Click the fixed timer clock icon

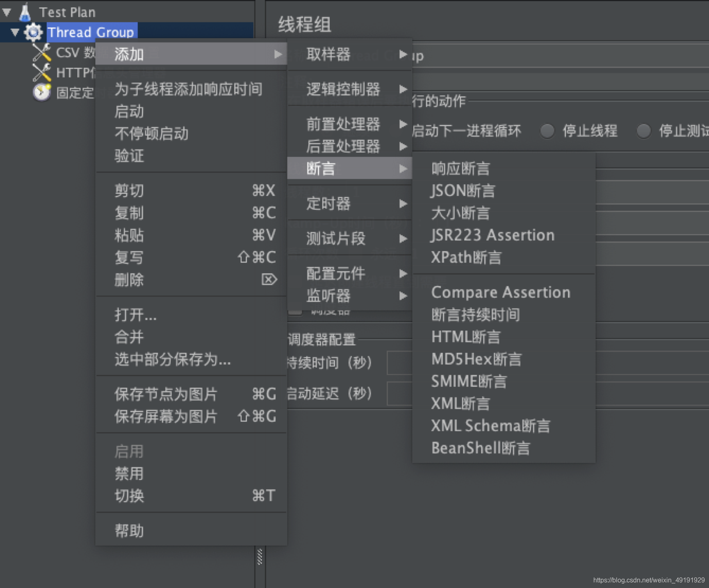(41, 92)
